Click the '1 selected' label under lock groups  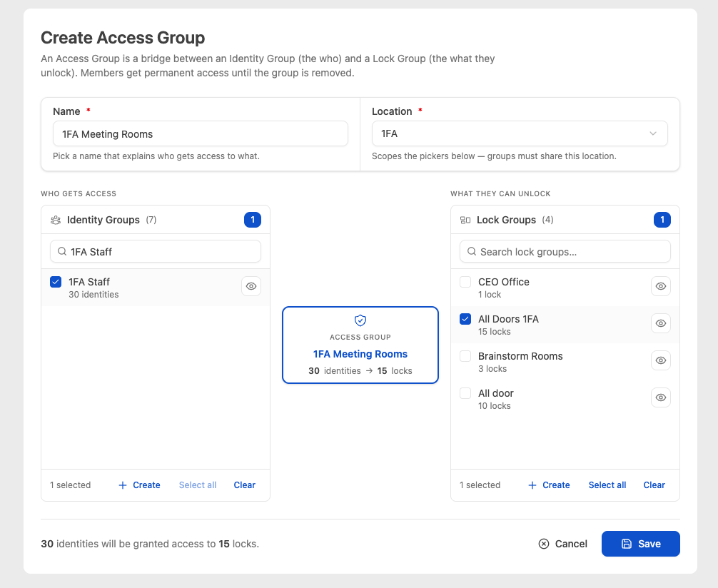pyautogui.click(x=480, y=485)
